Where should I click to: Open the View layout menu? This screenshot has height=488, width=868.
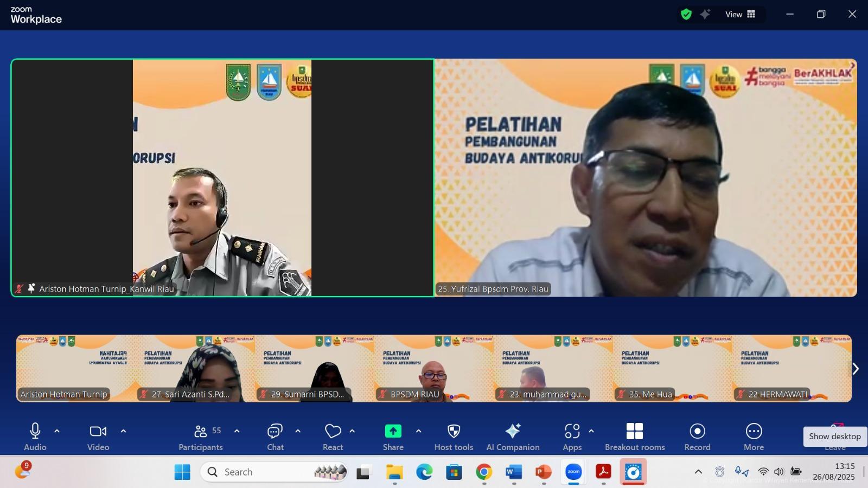click(x=741, y=15)
